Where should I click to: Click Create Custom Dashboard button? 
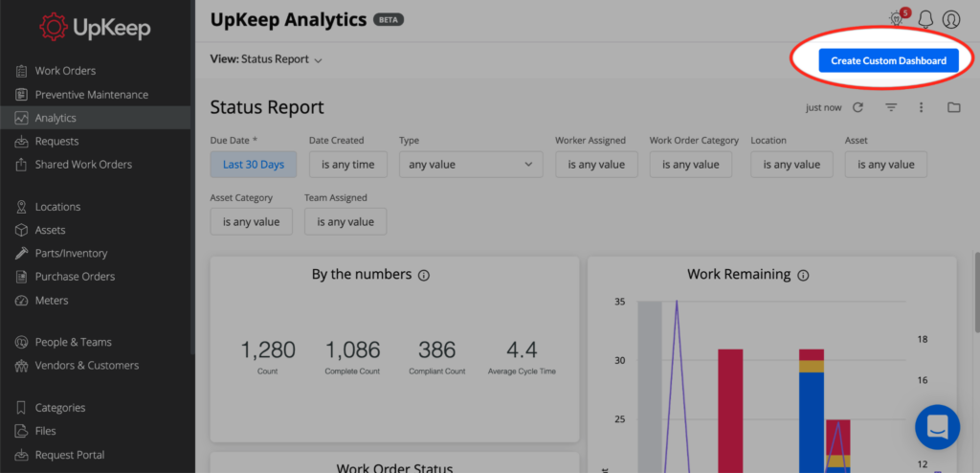[x=888, y=60]
